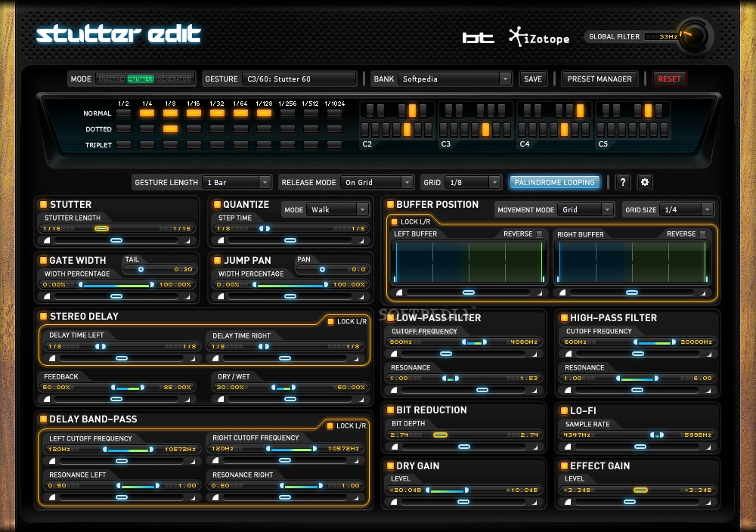756x532 pixels.
Task: Click left curve handle under Stutter Length
Action: pos(47,240)
